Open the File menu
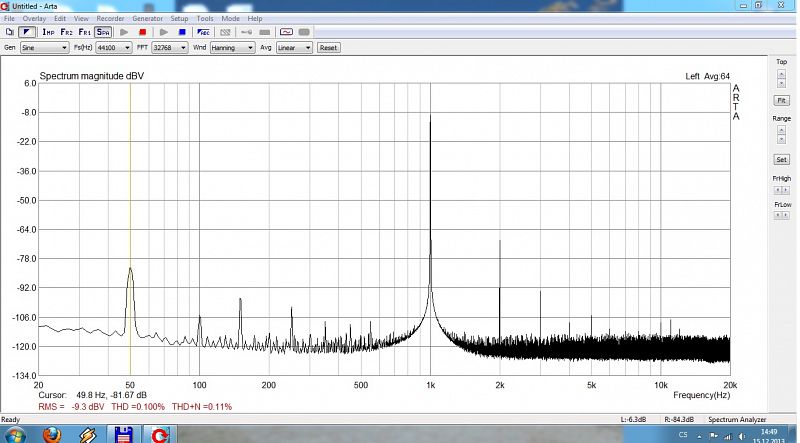Image resolution: width=800 pixels, height=443 pixels. [x=9, y=18]
